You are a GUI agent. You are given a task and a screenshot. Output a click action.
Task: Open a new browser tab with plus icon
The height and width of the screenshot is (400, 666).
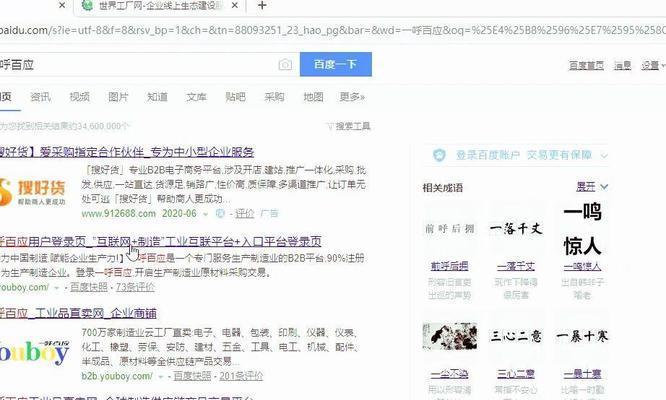262,6
